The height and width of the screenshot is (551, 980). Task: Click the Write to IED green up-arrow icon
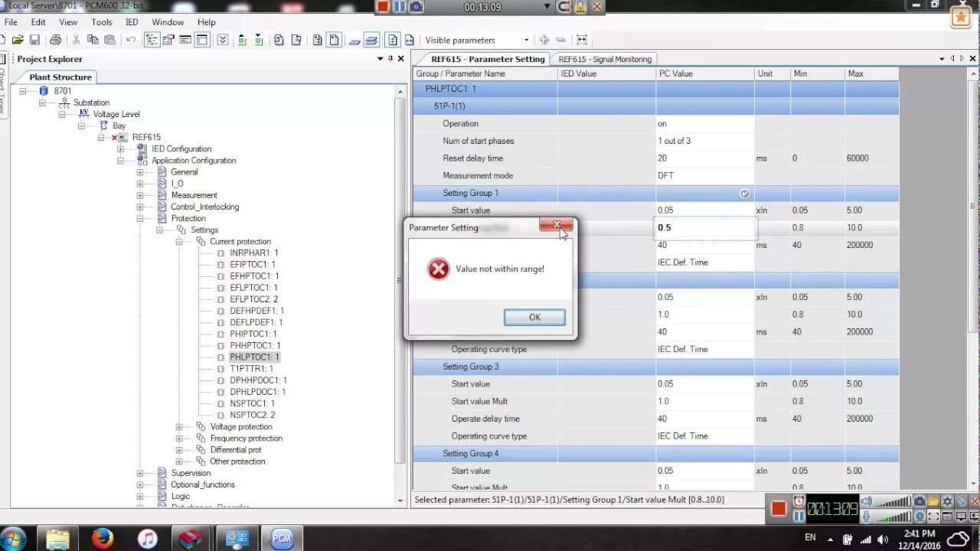coord(242,40)
